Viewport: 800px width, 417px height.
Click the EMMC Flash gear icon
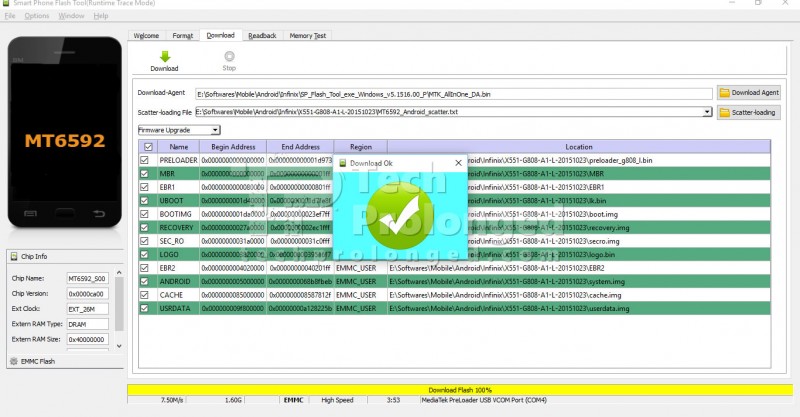point(14,361)
